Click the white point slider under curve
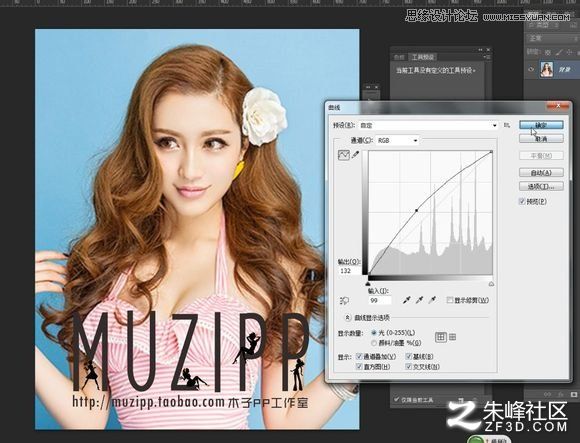The height and width of the screenshot is (443, 580). [x=491, y=284]
